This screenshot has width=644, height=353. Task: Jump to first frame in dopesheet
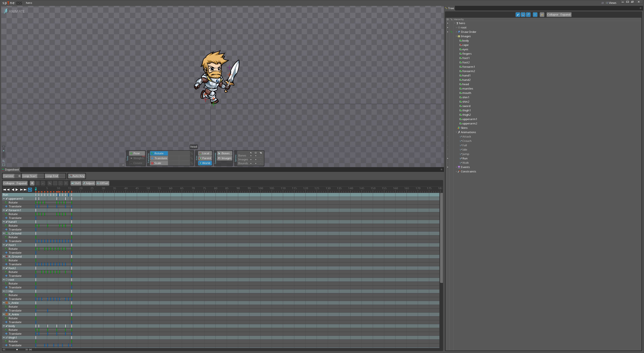coord(4,190)
